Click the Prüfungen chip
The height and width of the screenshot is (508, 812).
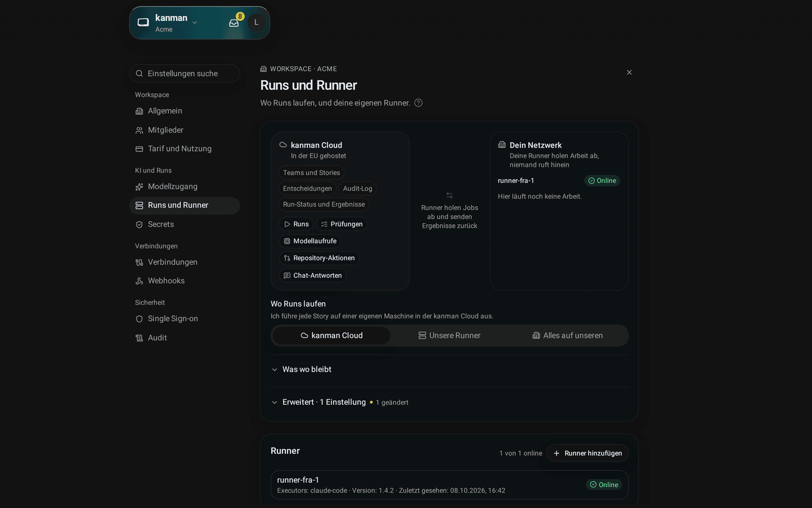click(342, 224)
